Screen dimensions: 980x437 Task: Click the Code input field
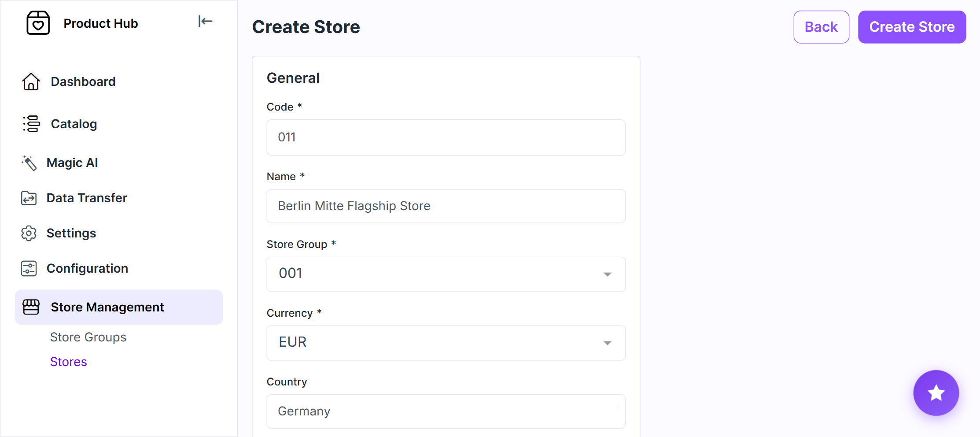click(446, 137)
